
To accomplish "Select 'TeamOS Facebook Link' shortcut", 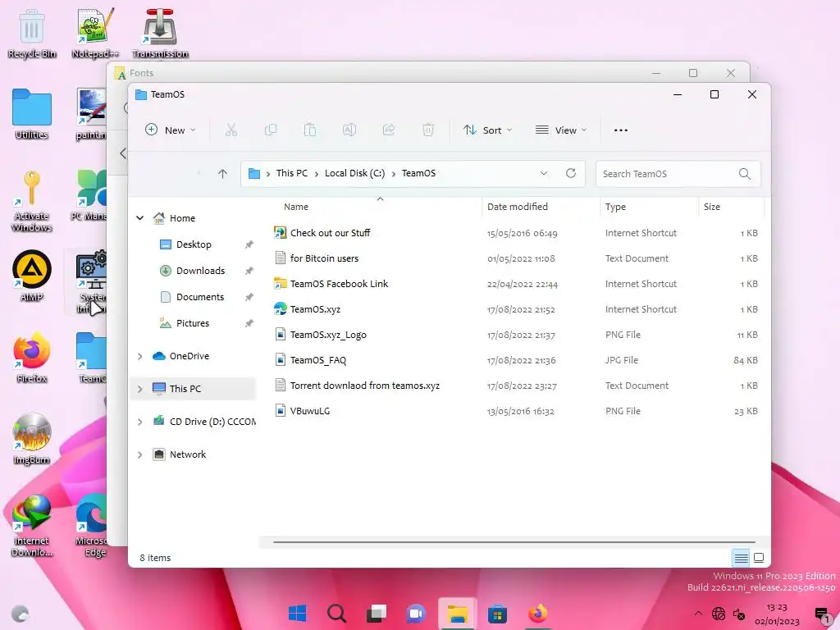I will (339, 284).
